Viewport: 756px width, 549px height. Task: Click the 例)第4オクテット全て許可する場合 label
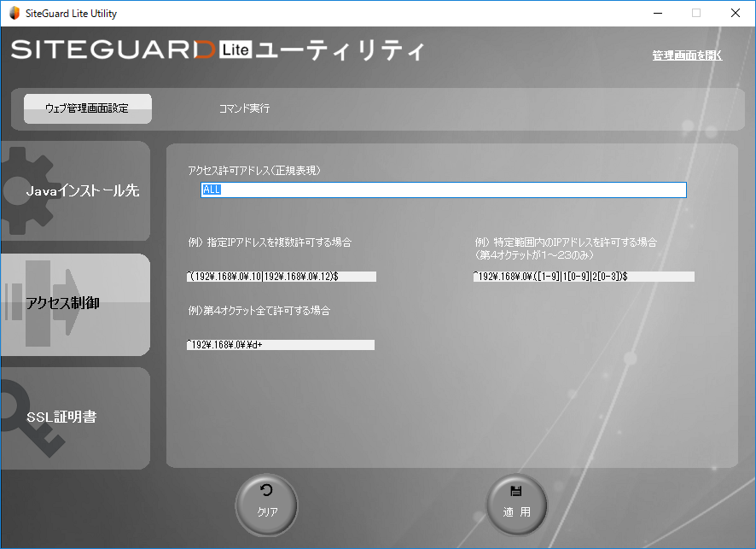pos(259,310)
